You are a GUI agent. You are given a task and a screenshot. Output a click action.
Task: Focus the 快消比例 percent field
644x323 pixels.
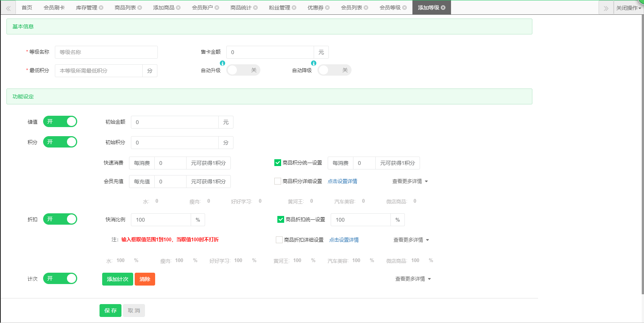[x=161, y=220]
